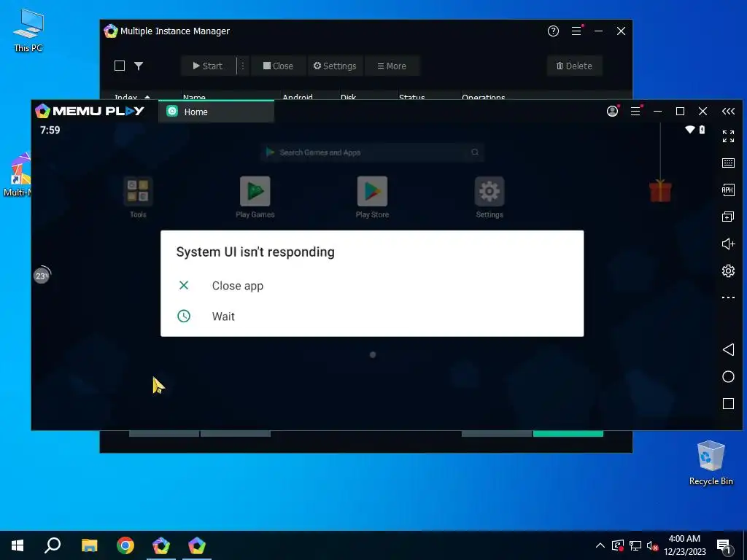The height and width of the screenshot is (560, 747).
Task: Open multi-instance icon in MEmu sidebar
Action: pyautogui.click(x=728, y=217)
